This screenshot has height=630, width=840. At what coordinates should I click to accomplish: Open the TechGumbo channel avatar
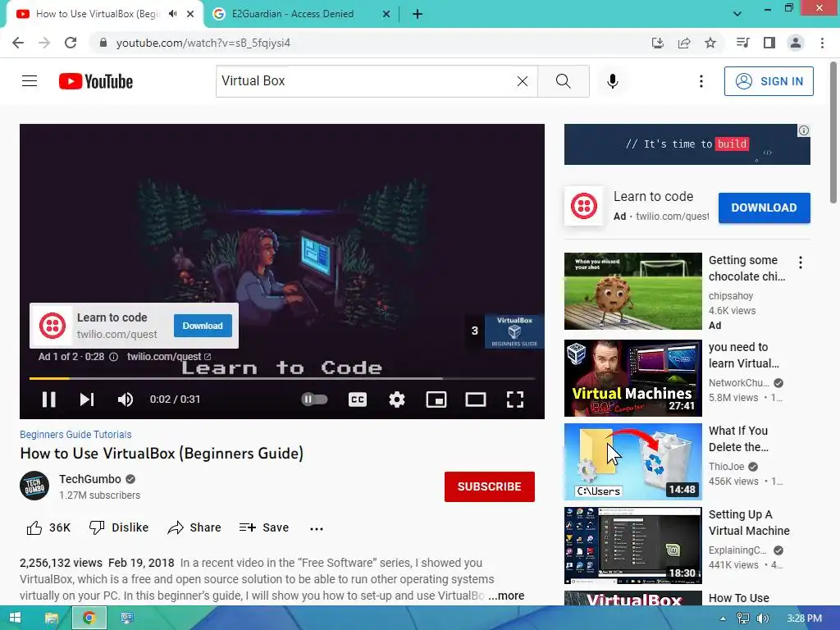(34, 486)
